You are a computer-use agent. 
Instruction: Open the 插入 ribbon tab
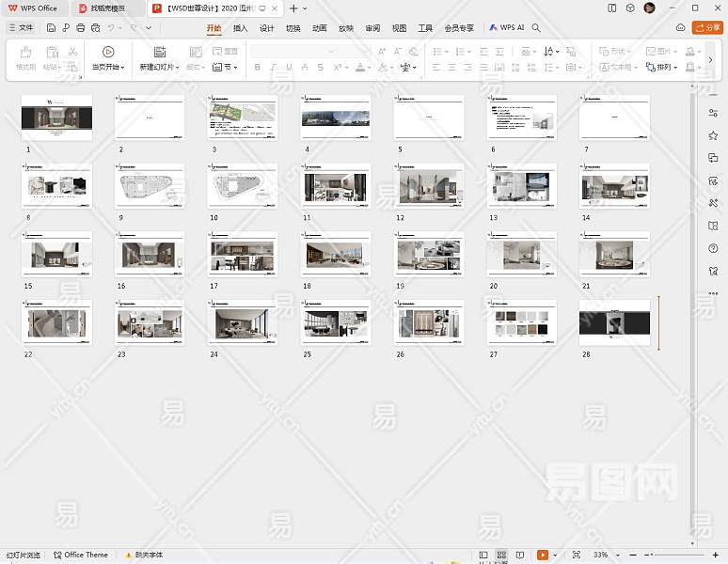pos(241,28)
